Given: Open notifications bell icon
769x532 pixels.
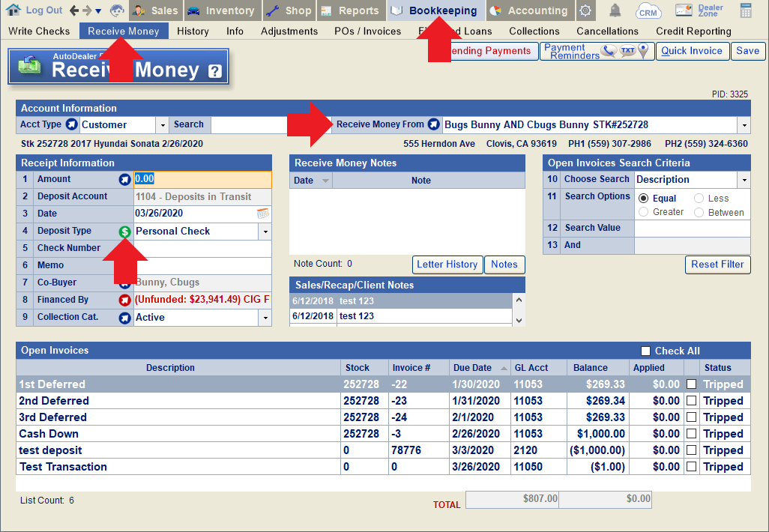Looking at the screenshot, I should pyautogui.click(x=615, y=10).
